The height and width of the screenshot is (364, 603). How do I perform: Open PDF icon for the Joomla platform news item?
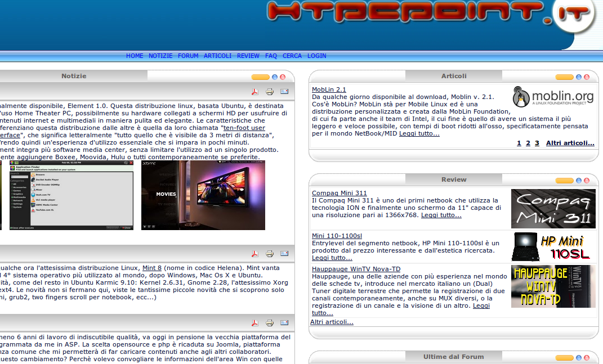point(255,323)
